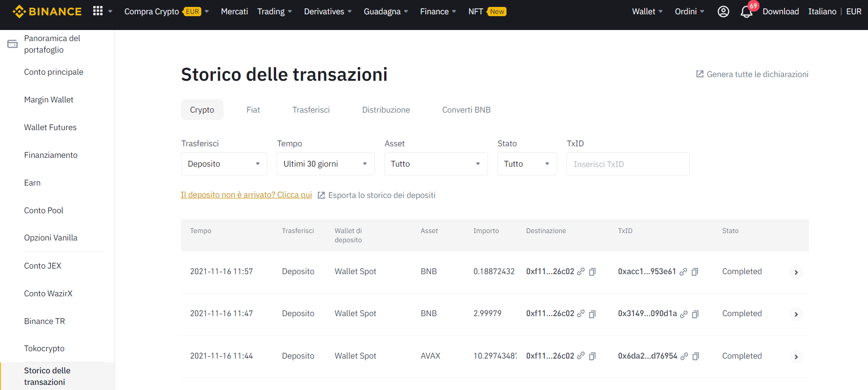Image resolution: width=868 pixels, height=390 pixels.
Task: Open Conto JEX in sidebar
Action: (42, 266)
